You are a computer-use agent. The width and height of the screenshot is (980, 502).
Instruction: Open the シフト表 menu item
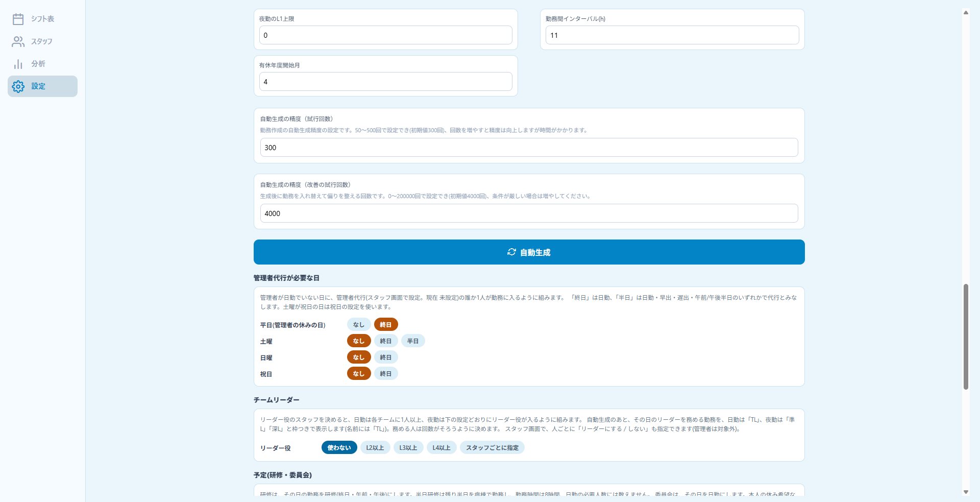click(42, 19)
